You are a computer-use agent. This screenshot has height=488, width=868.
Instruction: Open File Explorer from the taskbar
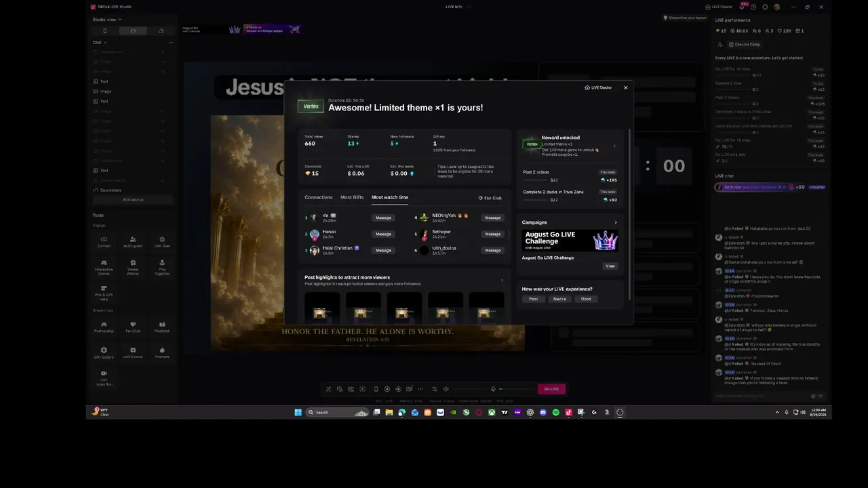point(389,412)
